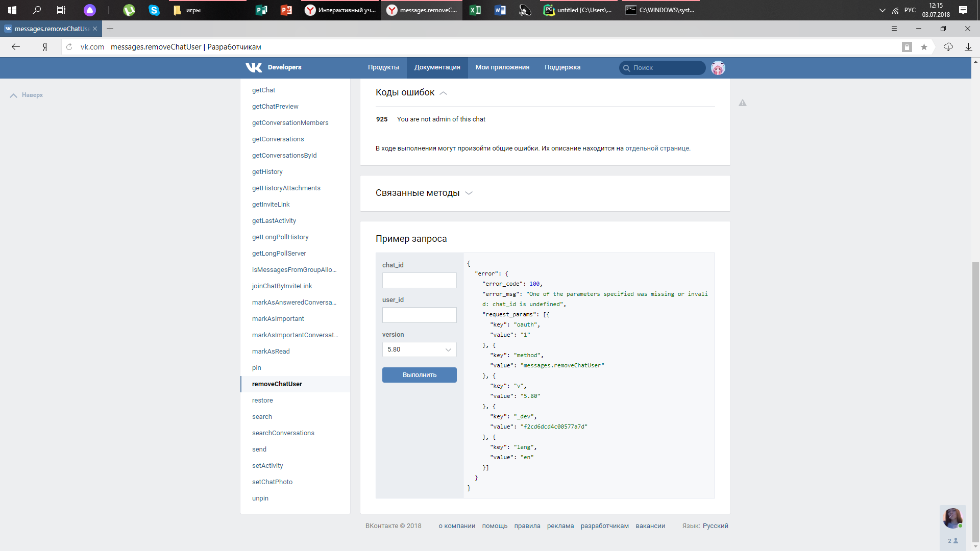Image resolution: width=980 pixels, height=551 pixels.
Task: Open searchConversations method in sidebar
Action: click(x=283, y=433)
